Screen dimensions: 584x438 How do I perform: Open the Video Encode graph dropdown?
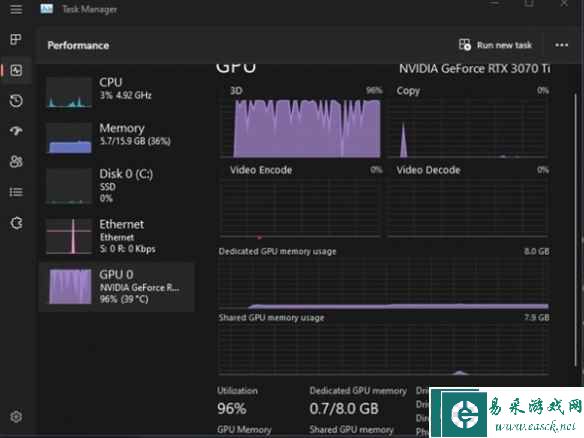[x=261, y=170]
